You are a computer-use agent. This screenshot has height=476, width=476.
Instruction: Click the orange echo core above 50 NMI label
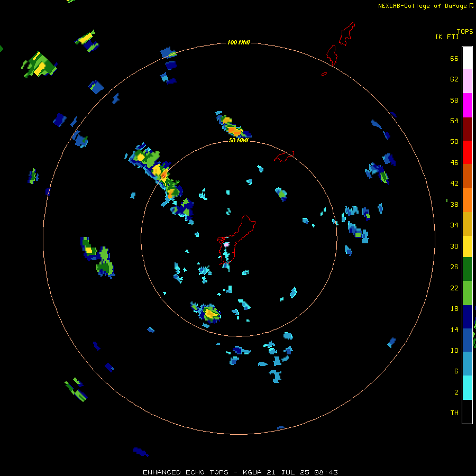pos(234,131)
